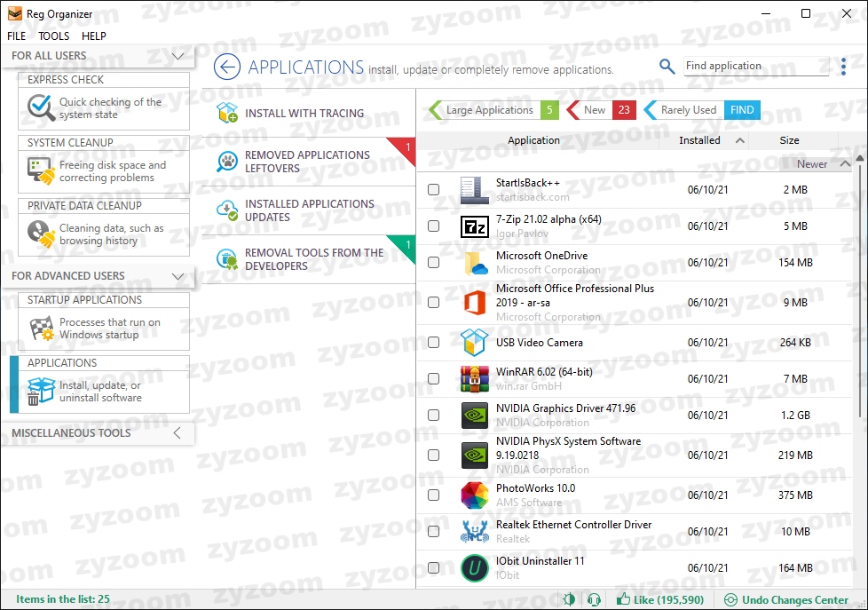This screenshot has width=868, height=610.
Task: Click the IObit Uninstaller icon
Action: pos(475,568)
